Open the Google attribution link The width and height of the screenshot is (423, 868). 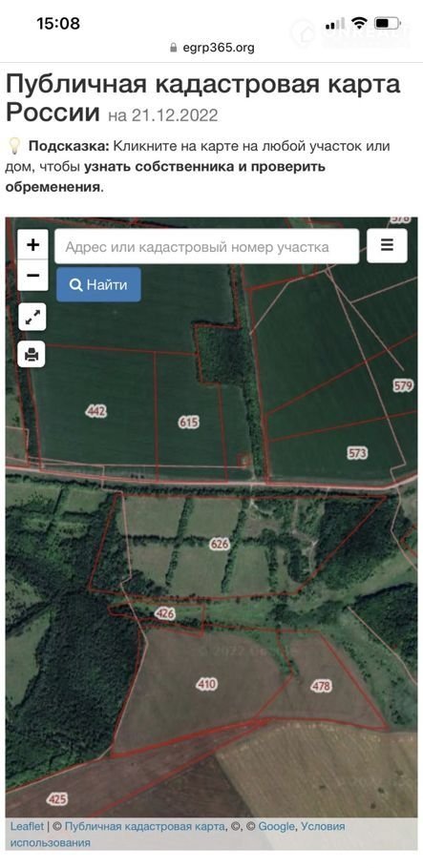277,826
